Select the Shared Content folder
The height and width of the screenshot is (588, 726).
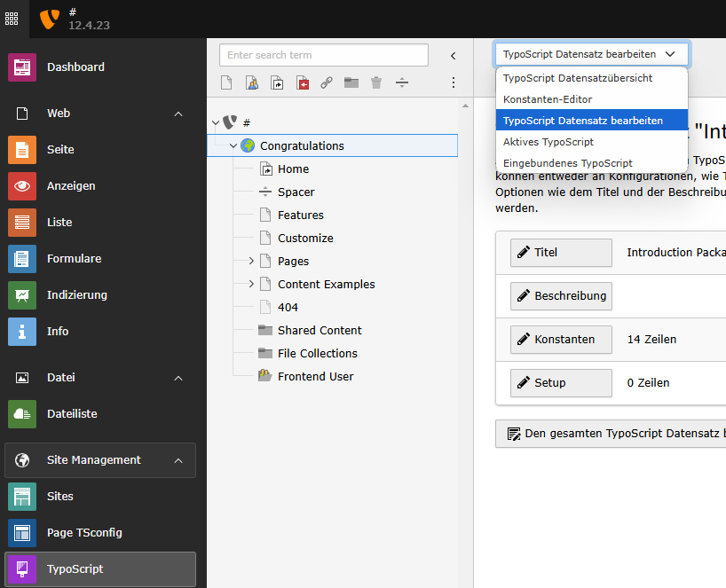[x=320, y=330]
